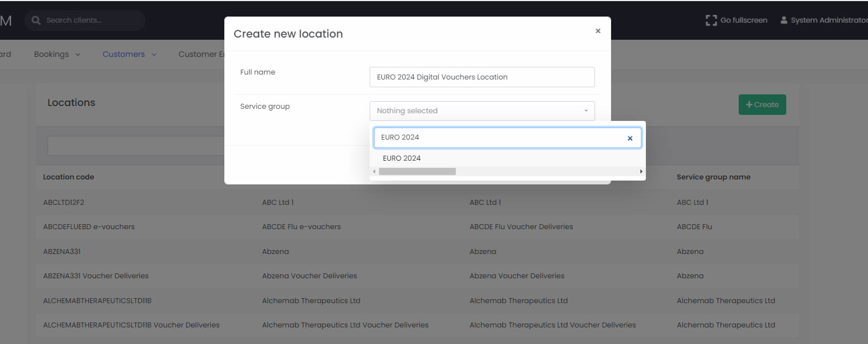Click the green Create button

[x=762, y=104]
